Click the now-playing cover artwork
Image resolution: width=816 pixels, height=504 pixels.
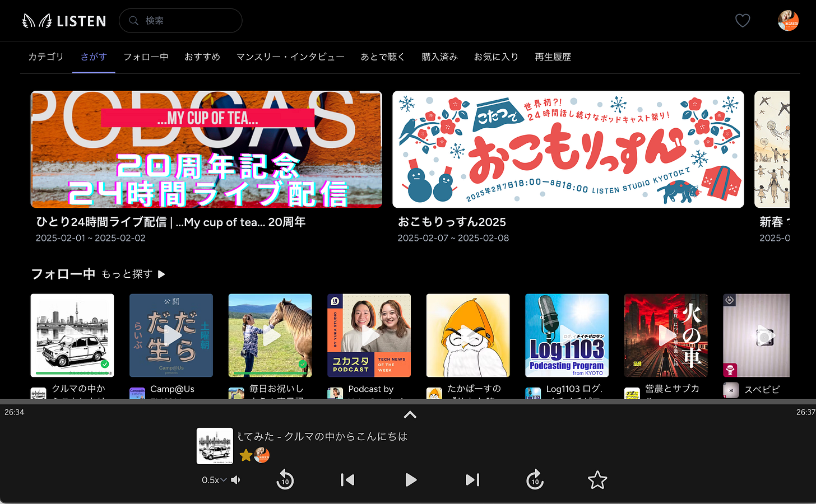tap(215, 446)
